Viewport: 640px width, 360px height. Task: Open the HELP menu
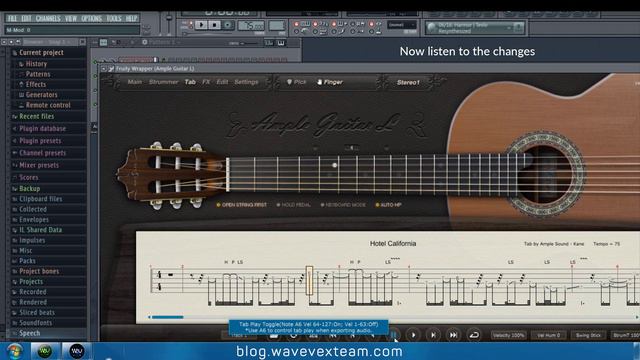pyautogui.click(x=131, y=18)
